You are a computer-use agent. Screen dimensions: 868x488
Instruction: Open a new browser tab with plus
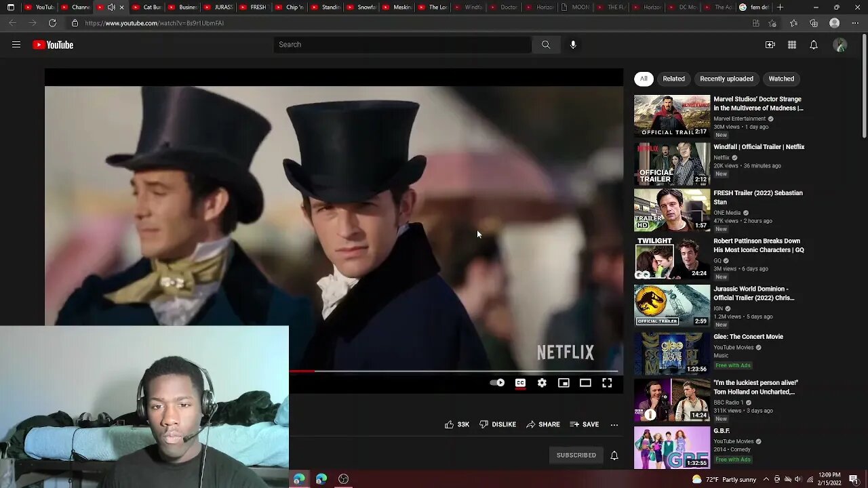(x=781, y=7)
